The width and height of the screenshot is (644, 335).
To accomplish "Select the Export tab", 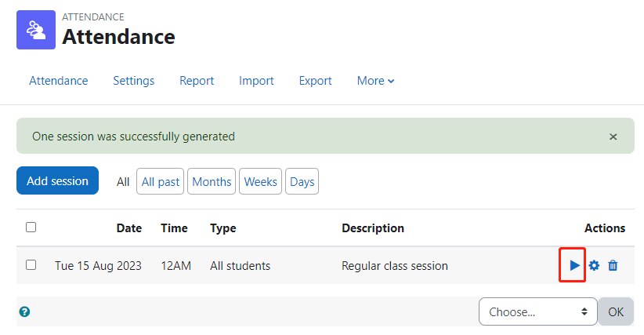I will (x=316, y=81).
